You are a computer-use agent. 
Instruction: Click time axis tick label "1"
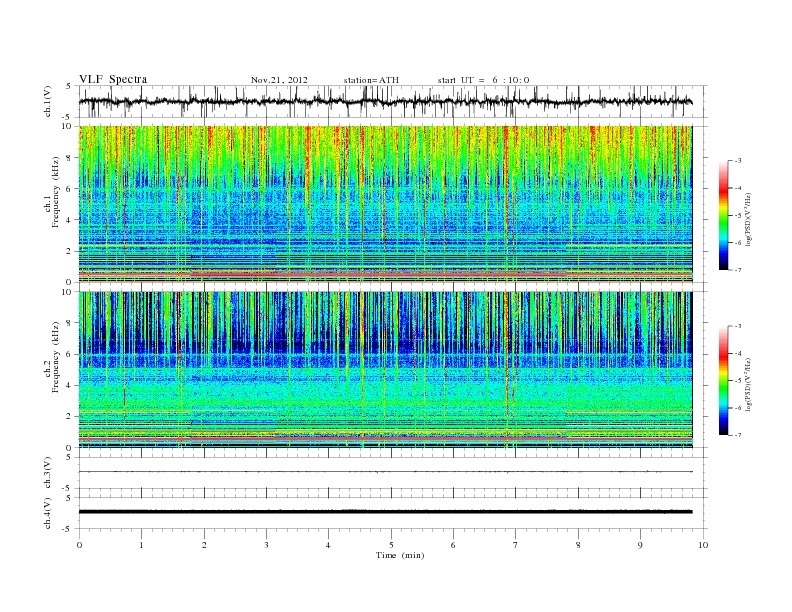pos(141,545)
